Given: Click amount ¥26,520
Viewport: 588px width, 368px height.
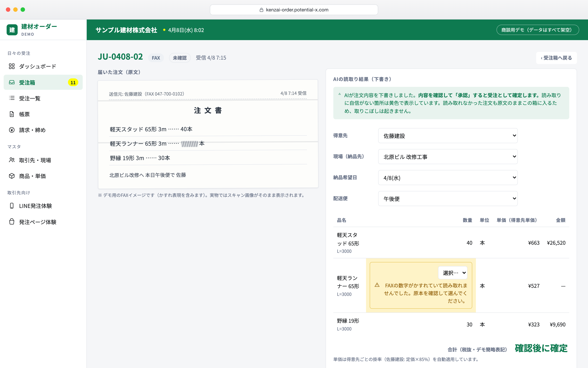Looking at the screenshot, I should click(x=556, y=243).
